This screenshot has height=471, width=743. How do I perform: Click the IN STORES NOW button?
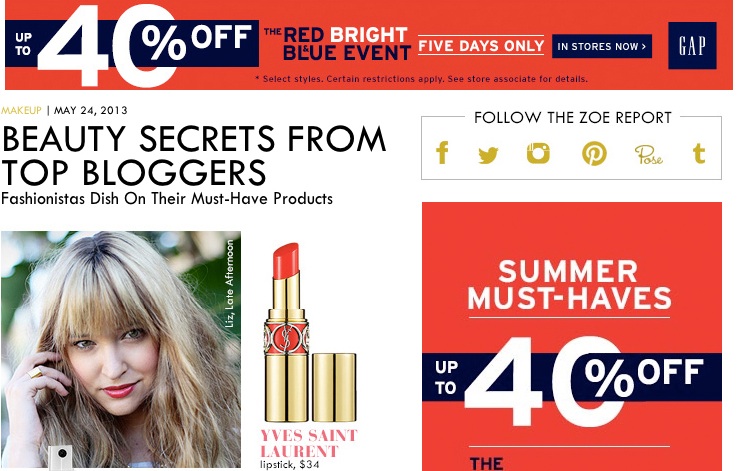click(x=602, y=46)
